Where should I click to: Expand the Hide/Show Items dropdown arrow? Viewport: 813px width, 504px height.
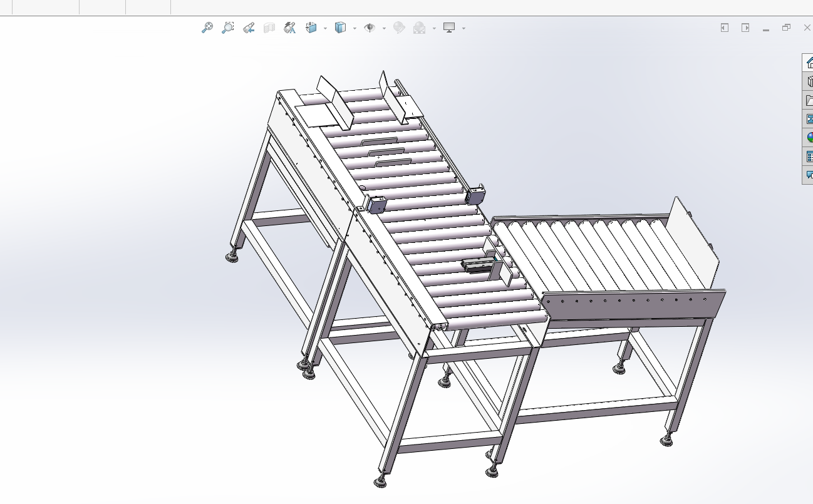tap(384, 28)
